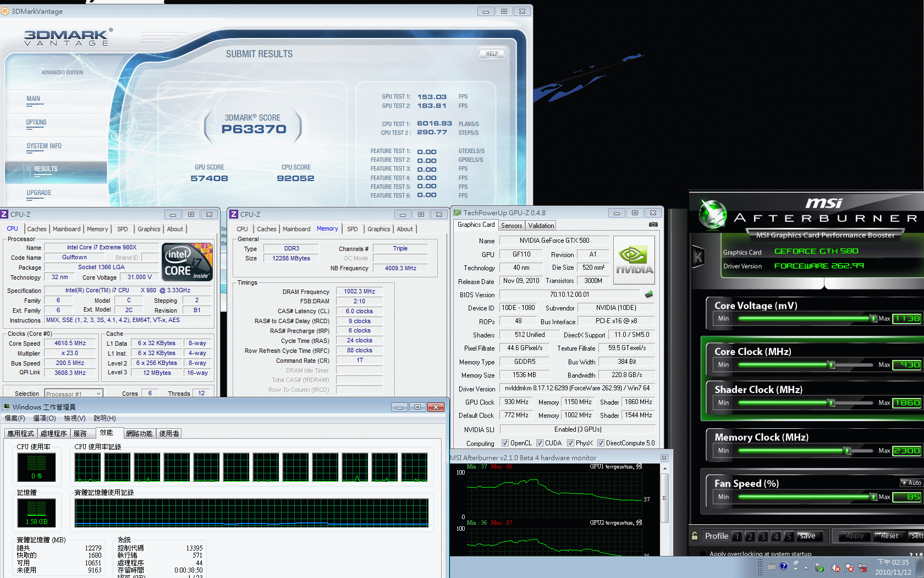Click the BIOS save chip icon in GPU-Z
Image resolution: width=924 pixels, height=578 pixels.
pos(649,295)
